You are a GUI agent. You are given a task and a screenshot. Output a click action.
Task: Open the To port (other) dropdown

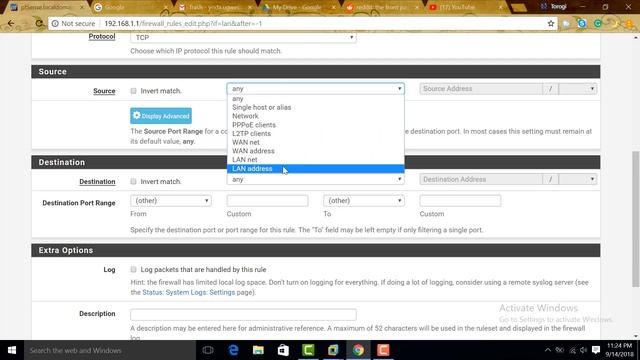[x=364, y=201]
